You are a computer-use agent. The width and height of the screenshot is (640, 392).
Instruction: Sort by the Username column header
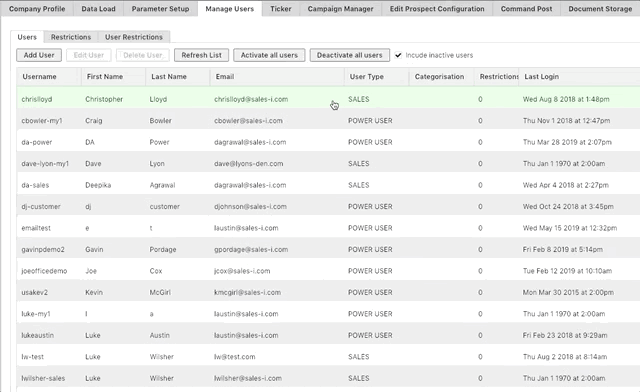click(49, 76)
